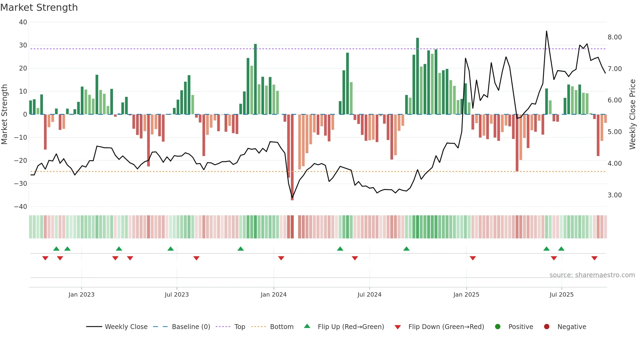644x362 pixels.
Task: Click the 8.00 price axis value
Action: coord(615,37)
